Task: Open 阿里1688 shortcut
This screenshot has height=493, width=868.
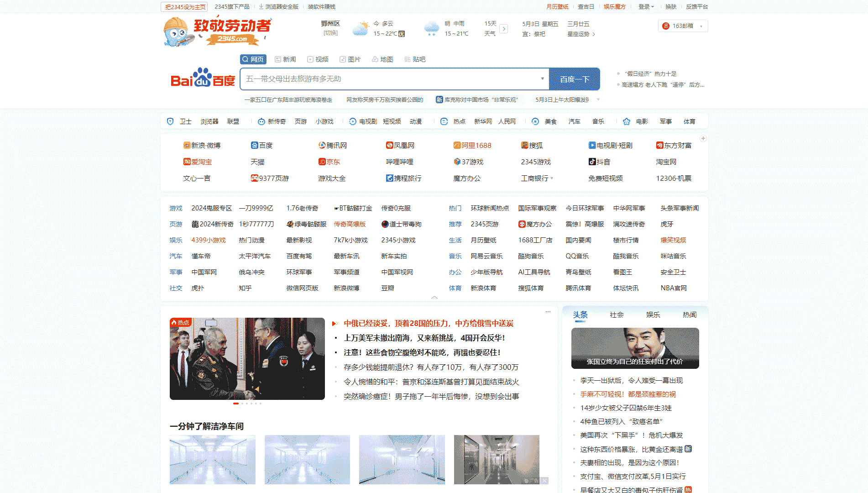Action: (472, 145)
